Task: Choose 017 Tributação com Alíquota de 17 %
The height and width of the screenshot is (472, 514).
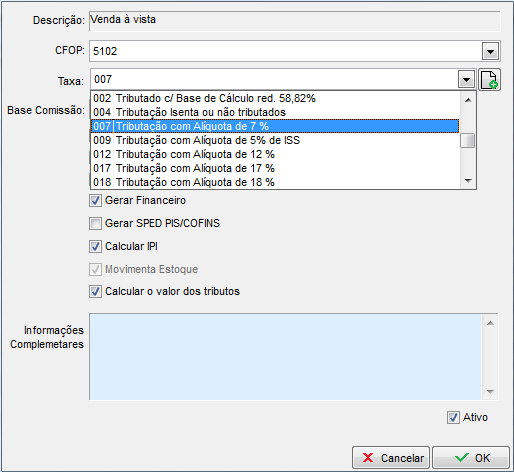Action: point(275,168)
